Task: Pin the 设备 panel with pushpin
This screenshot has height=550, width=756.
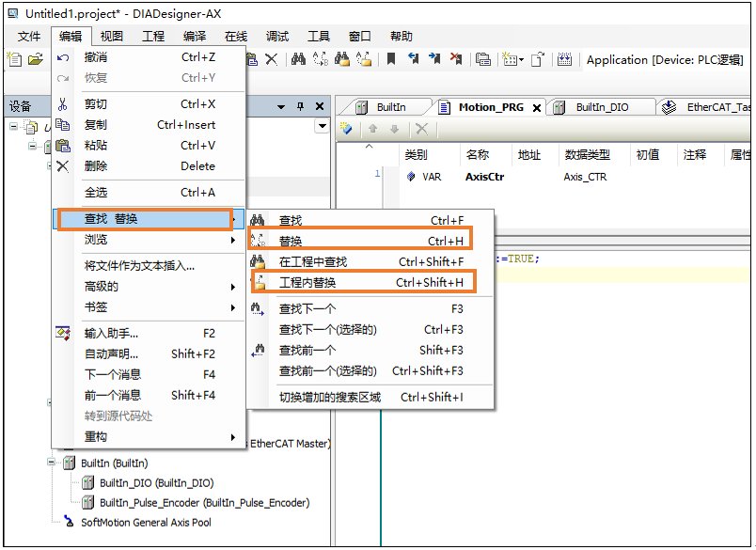Action: tap(301, 106)
